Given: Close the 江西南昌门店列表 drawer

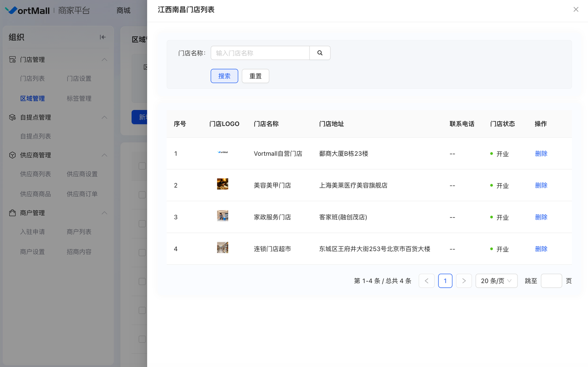Looking at the screenshot, I should click(576, 10).
